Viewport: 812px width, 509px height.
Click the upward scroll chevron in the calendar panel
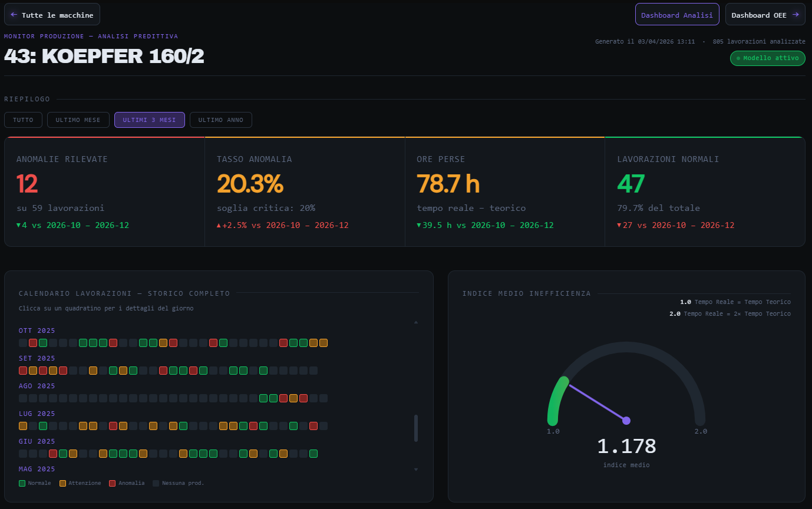pyautogui.click(x=416, y=322)
